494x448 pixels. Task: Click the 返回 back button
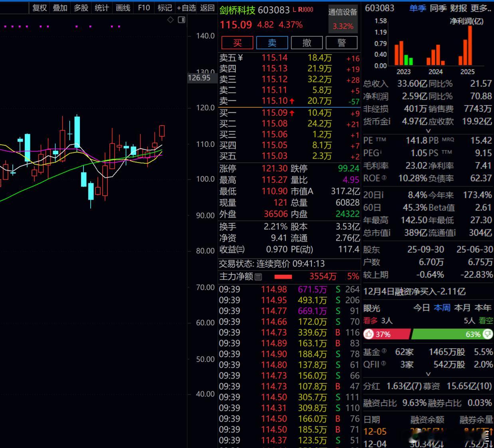[x=207, y=8]
